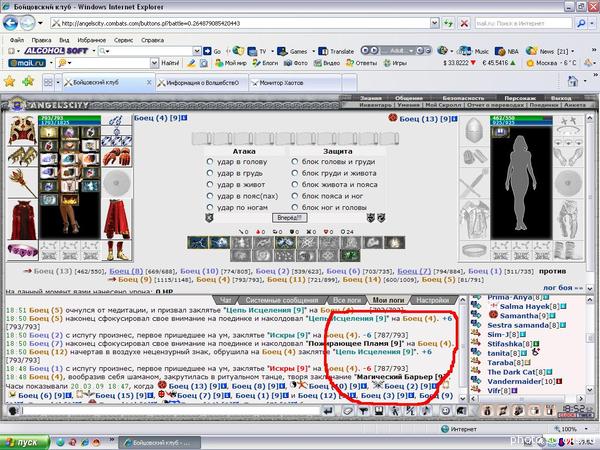Viewport: 600px width, 450px height.
Task: Click the running figure icon in chat toolbar
Action: 395,411
